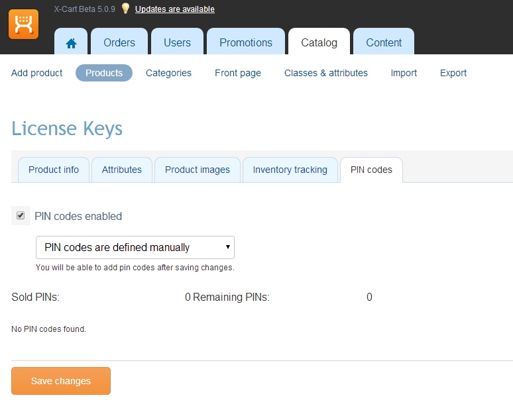Switch to the Inventory tracking tab
This screenshot has width=513, height=420.
[290, 170]
